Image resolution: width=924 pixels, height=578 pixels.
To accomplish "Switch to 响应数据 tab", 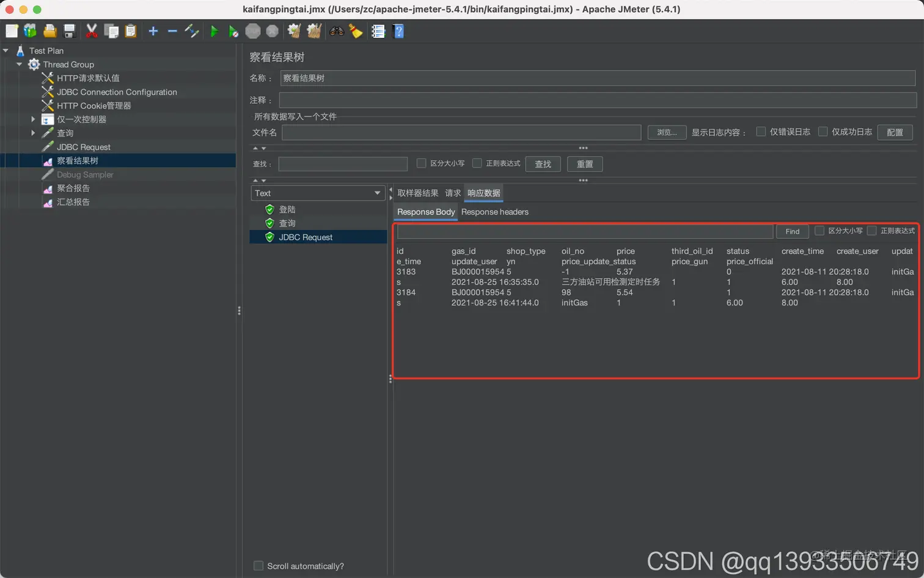I will [x=484, y=193].
